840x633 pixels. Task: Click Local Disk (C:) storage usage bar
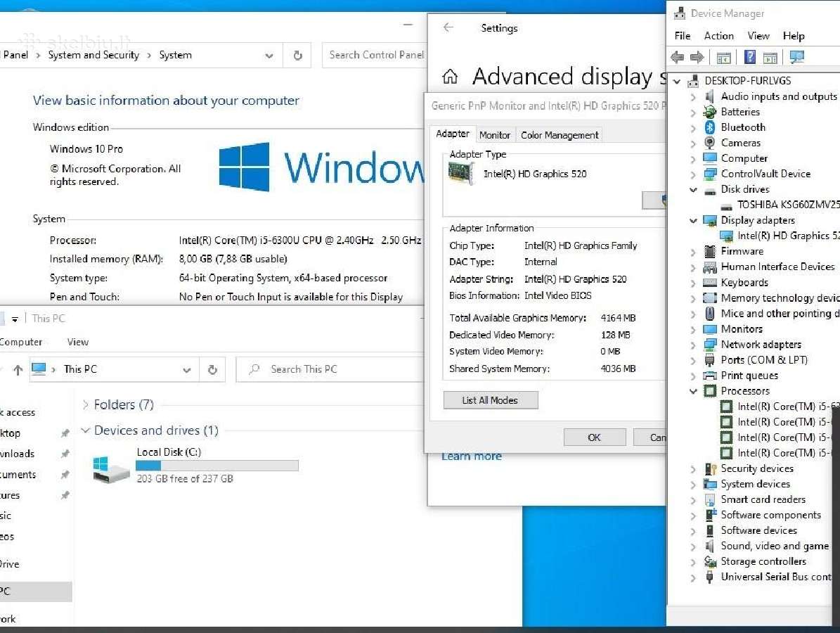click(217, 466)
